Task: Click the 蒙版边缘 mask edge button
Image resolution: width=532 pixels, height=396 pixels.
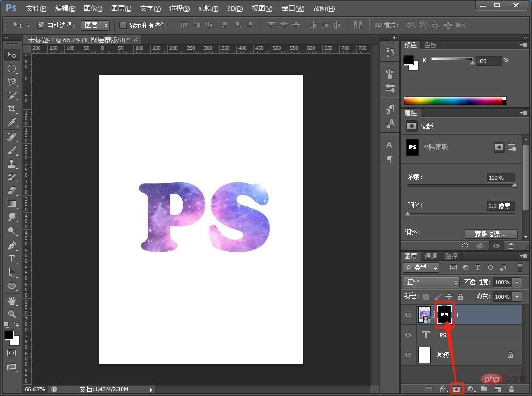Action: 491,234
